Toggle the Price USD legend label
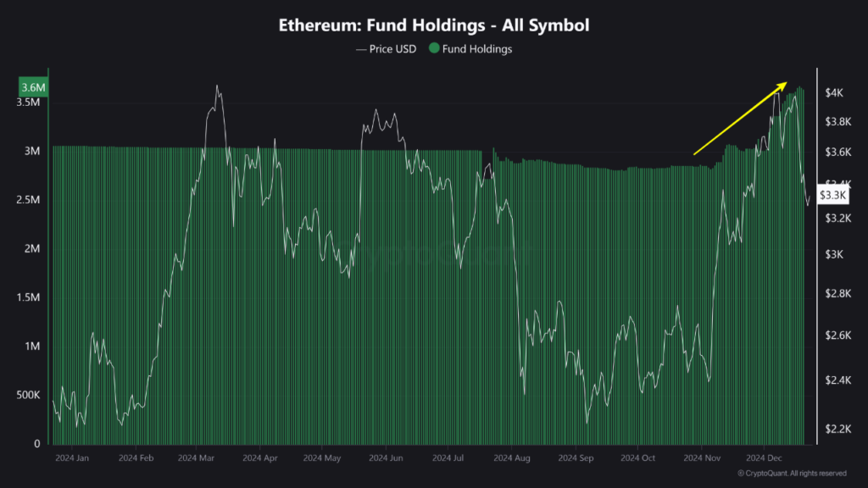 392,49
